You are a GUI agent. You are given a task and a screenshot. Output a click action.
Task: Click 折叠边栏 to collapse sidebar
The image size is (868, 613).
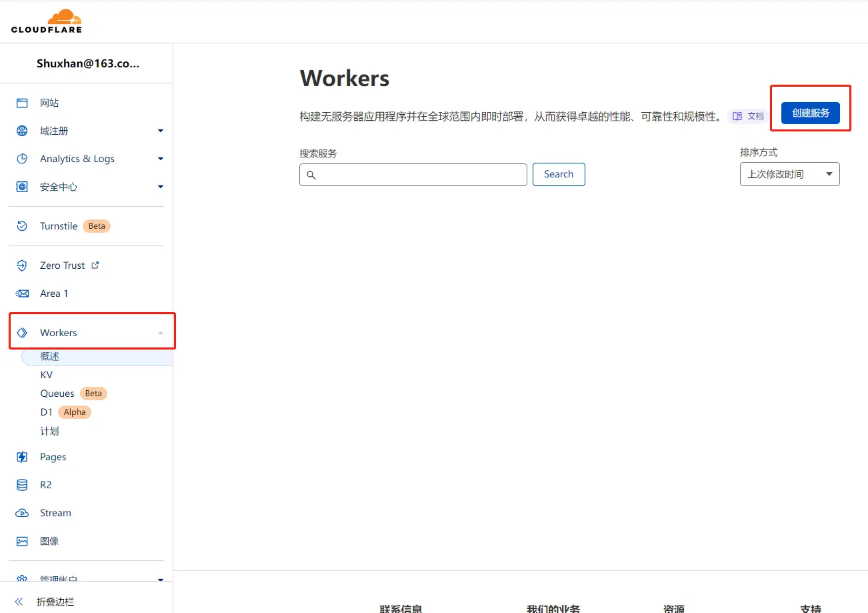pyautogui.click(x=55, y=602)
